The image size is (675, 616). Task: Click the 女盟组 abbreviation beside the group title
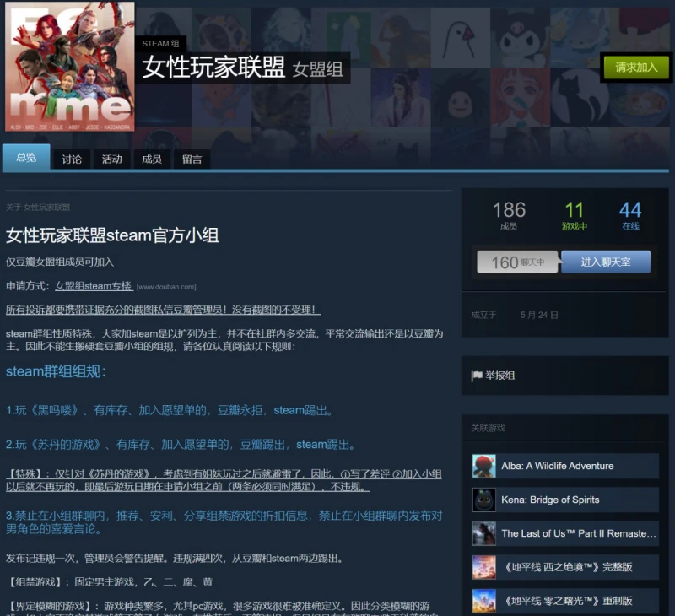(x=318, y=69)
